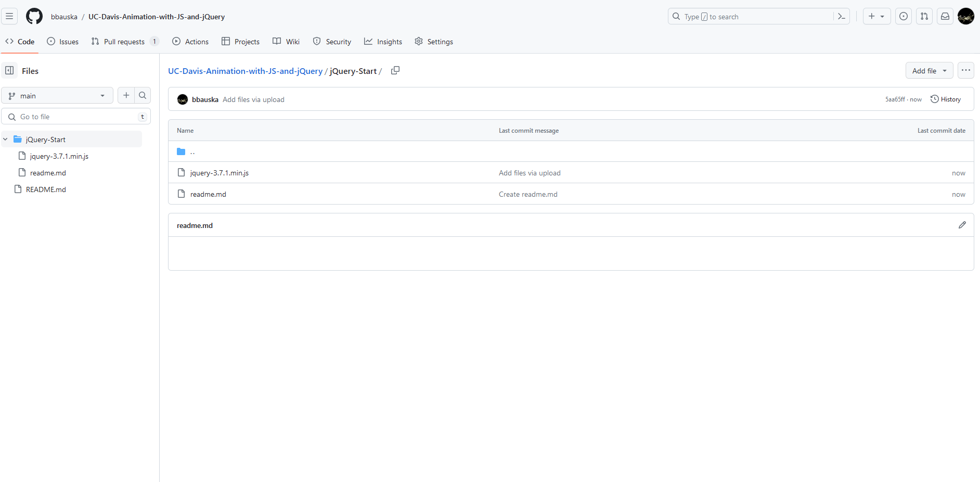Open Create readme.md commit message link
This screenshot has width=980, height=482.
pyautogui.click(x=528, y=194)
